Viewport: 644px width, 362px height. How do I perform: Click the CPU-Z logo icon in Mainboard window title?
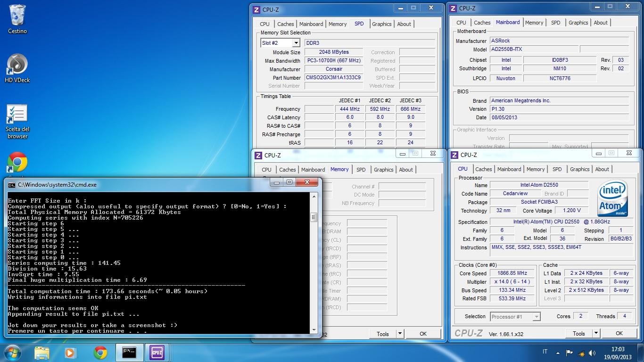click(x=453, y=8)
